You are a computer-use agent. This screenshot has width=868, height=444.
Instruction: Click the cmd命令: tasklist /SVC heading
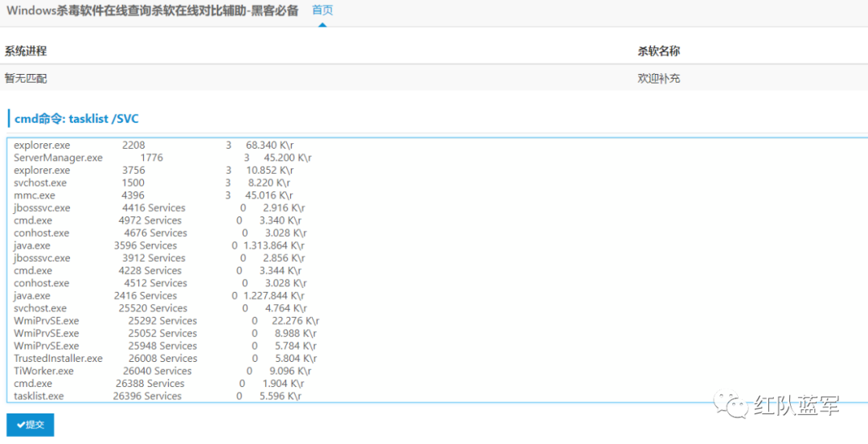coord(76,118)
